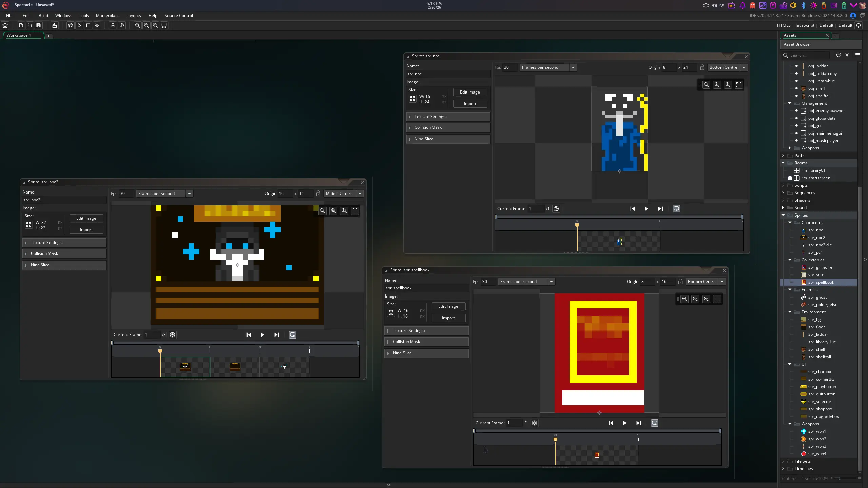Screen dimensions: 868x488
Task: Toggle origin lock in spr_npc editor
Action: tap(702, 67)
